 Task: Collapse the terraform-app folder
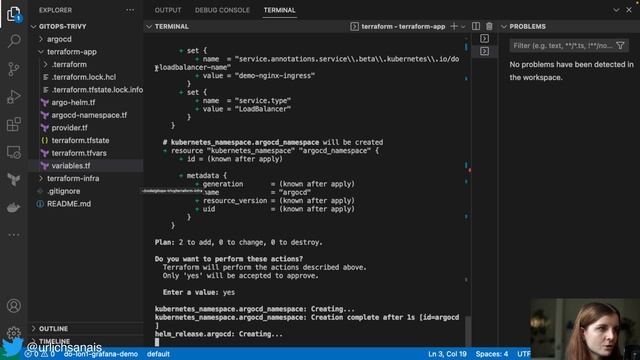(x=71, y=52)
